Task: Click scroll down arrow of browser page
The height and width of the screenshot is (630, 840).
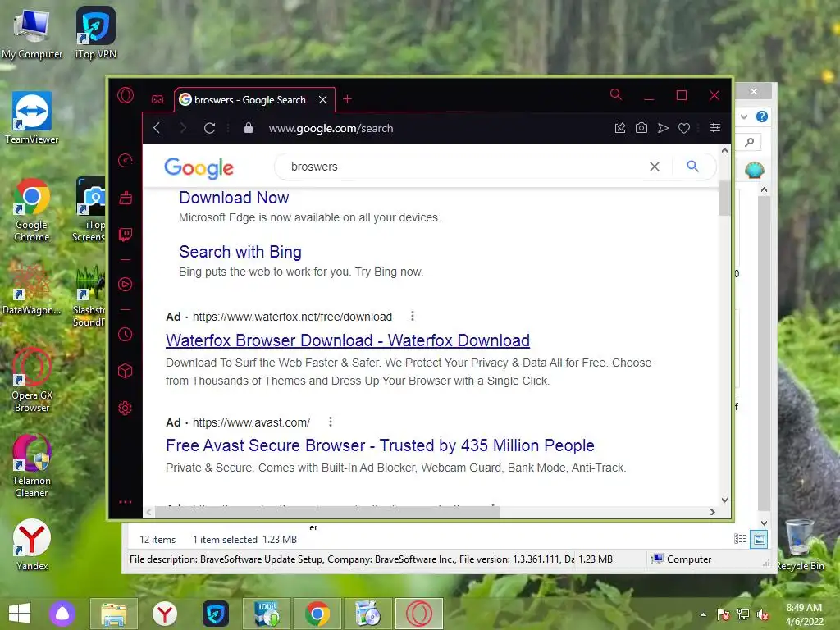Action: (x=724, y=500)
